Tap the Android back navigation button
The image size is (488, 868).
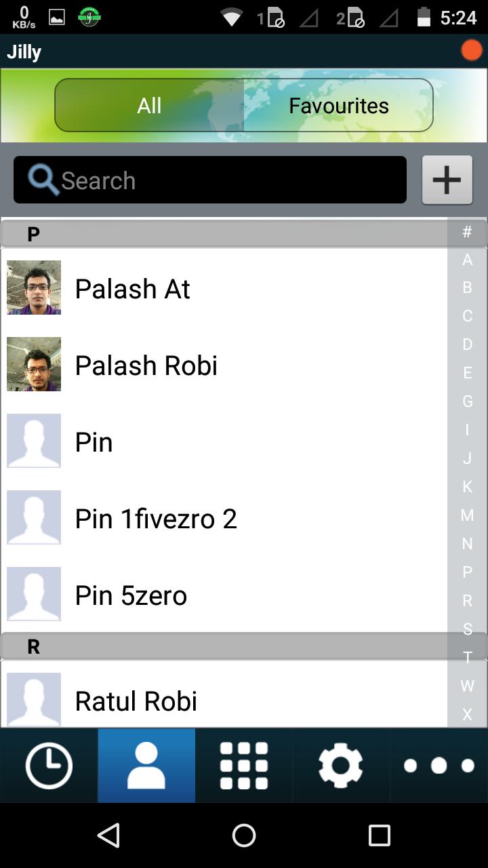(x=108, y=835)
